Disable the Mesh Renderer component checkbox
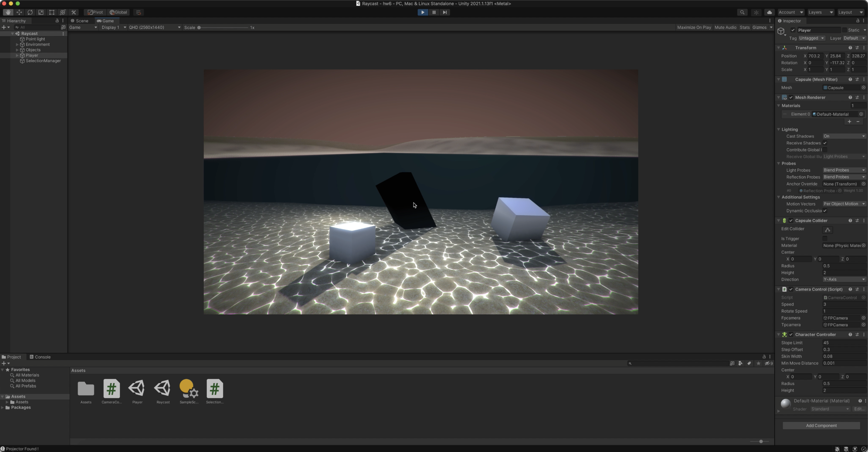868x452 pixels. pos(791,98)
